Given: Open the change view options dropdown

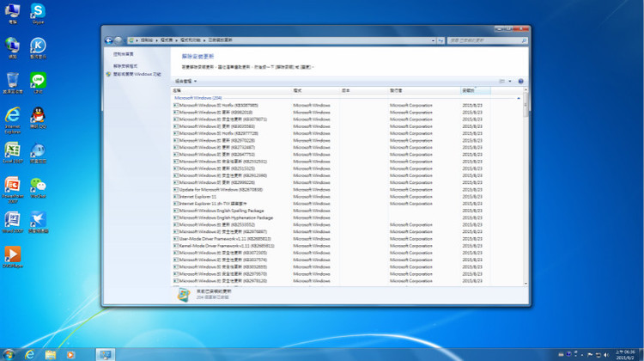Looking at the screenshot, I should click(x=510, y=81).
